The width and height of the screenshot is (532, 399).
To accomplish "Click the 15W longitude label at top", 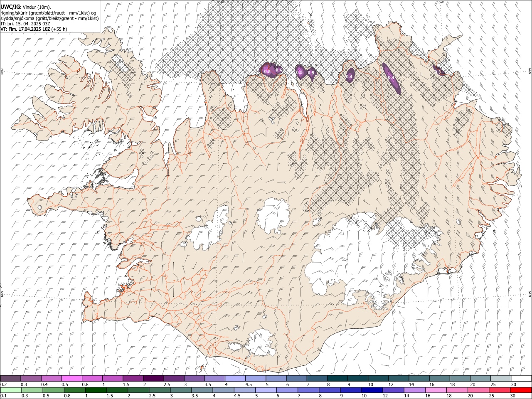I will (x=441, y=2).
